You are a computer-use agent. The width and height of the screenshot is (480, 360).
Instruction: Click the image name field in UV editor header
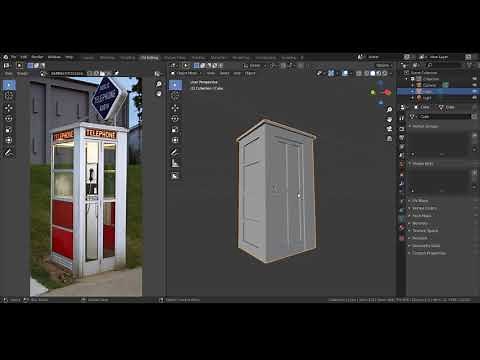coord(67,73)
